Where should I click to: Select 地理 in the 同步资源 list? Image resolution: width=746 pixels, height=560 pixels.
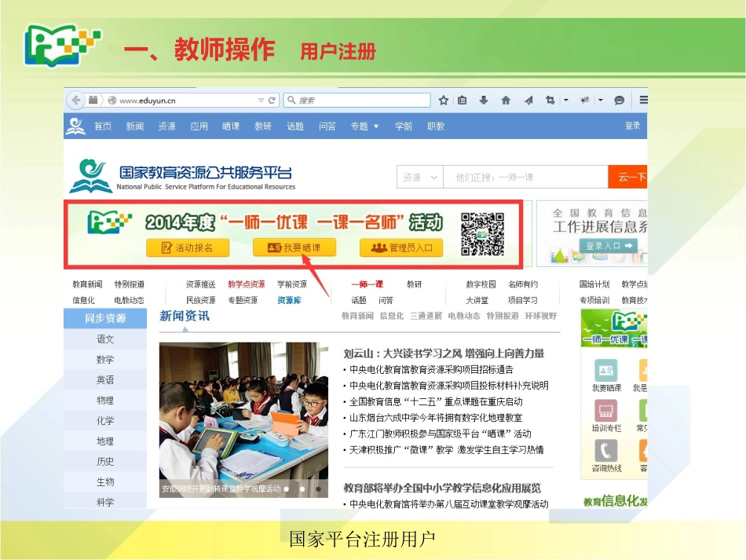click(x=105, y=441)
